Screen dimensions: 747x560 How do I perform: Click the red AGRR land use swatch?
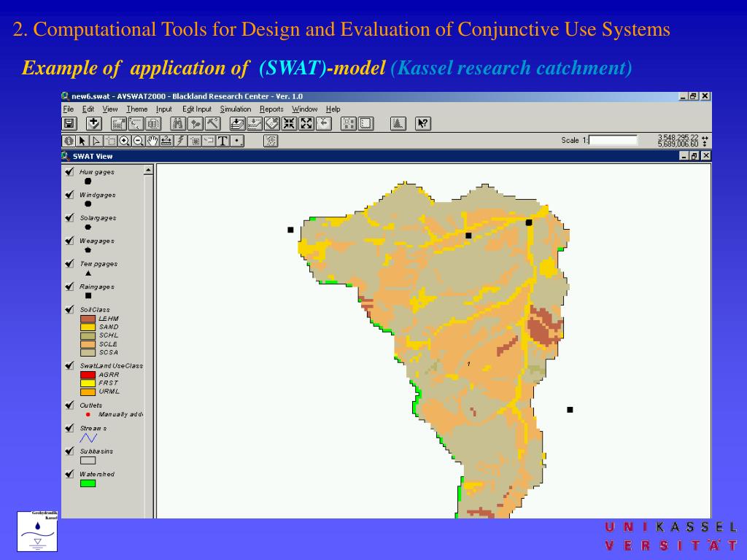click(x=88, y=375)
